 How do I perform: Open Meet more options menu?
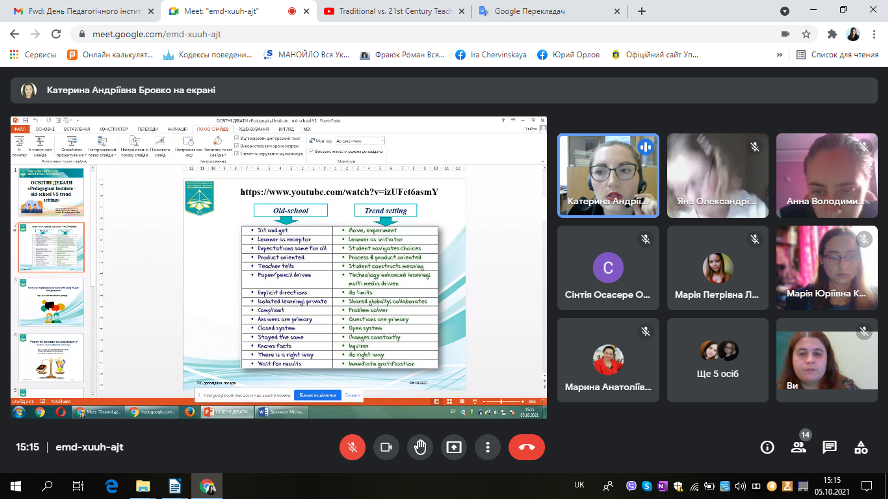pyautogui.click(x=487, y=447)
